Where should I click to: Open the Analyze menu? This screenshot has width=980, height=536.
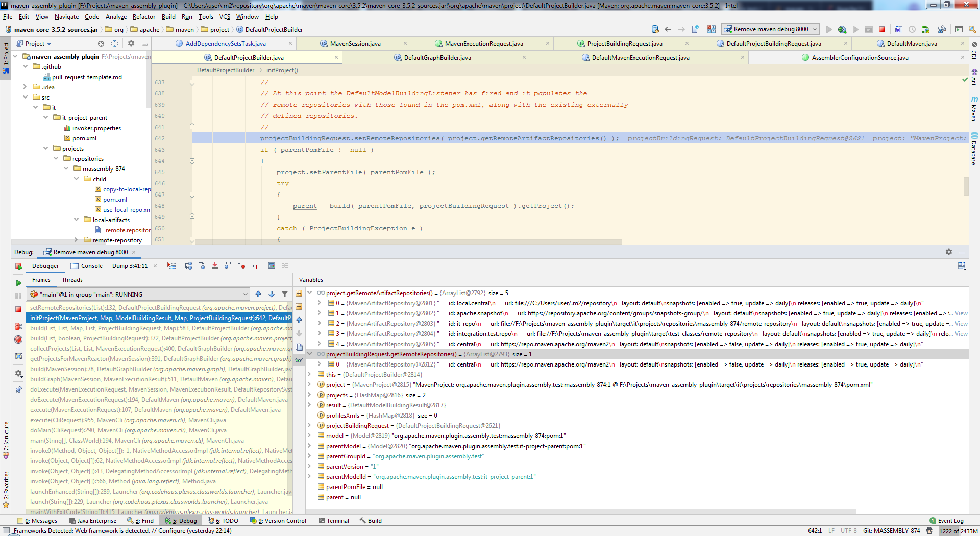[x=116, y=17]
